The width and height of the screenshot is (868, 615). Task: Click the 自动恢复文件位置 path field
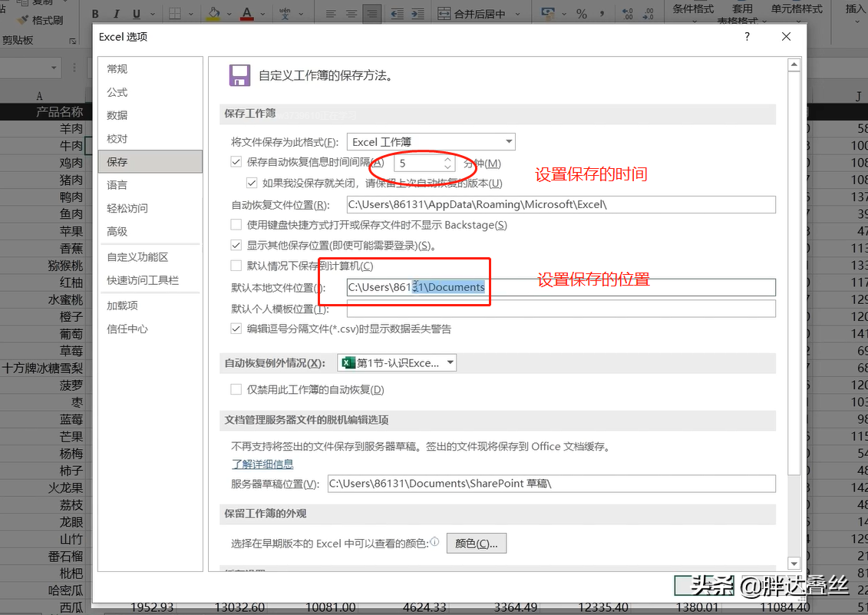pos(561,204)
